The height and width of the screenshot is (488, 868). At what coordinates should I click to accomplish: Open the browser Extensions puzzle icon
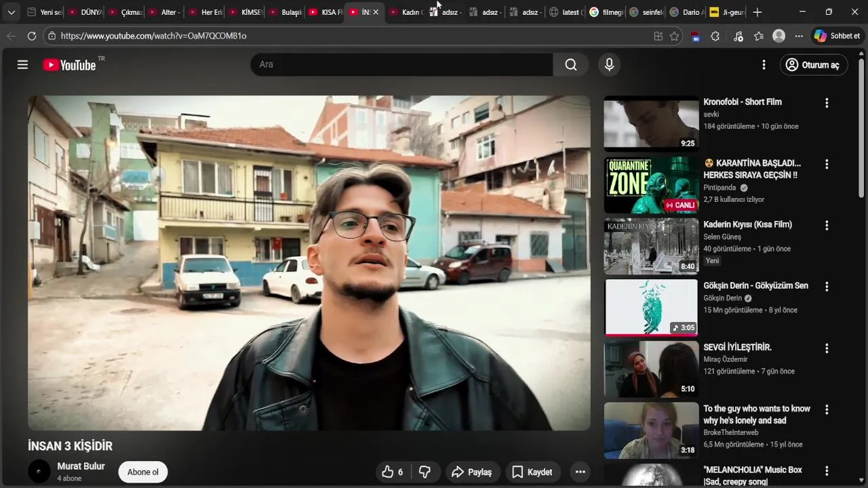click(715, 36)
